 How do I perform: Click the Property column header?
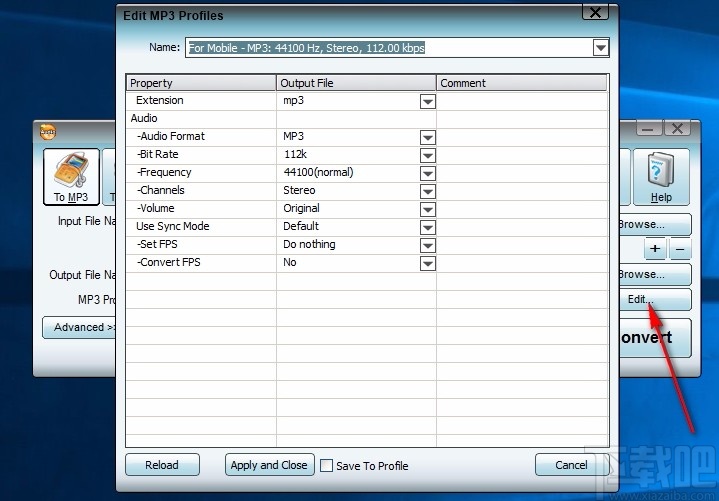point(201,83)
